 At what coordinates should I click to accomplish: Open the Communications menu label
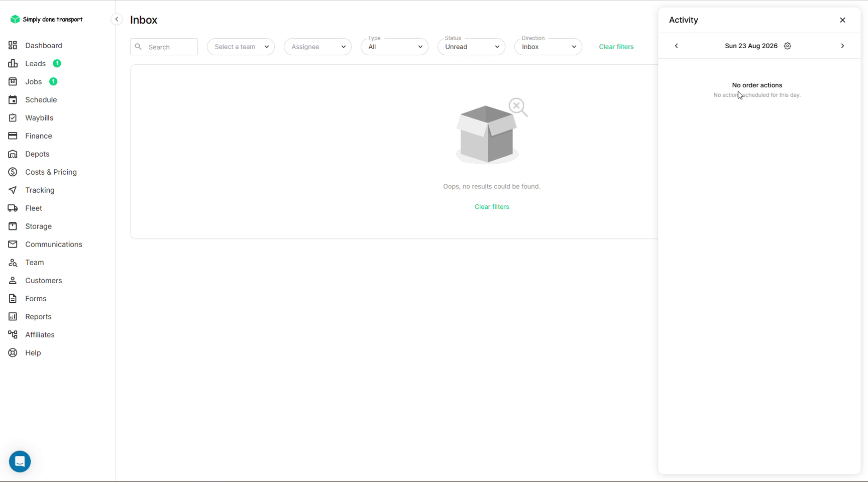pyautogui.click(x=54, y=244)
